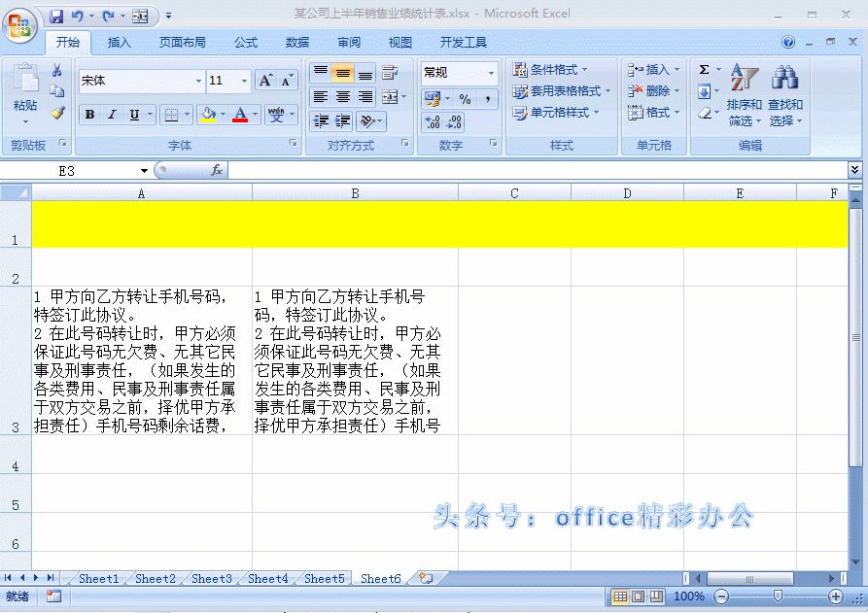868x613 pixels.
Task: Apply red font color
Action: click(240, 115)
